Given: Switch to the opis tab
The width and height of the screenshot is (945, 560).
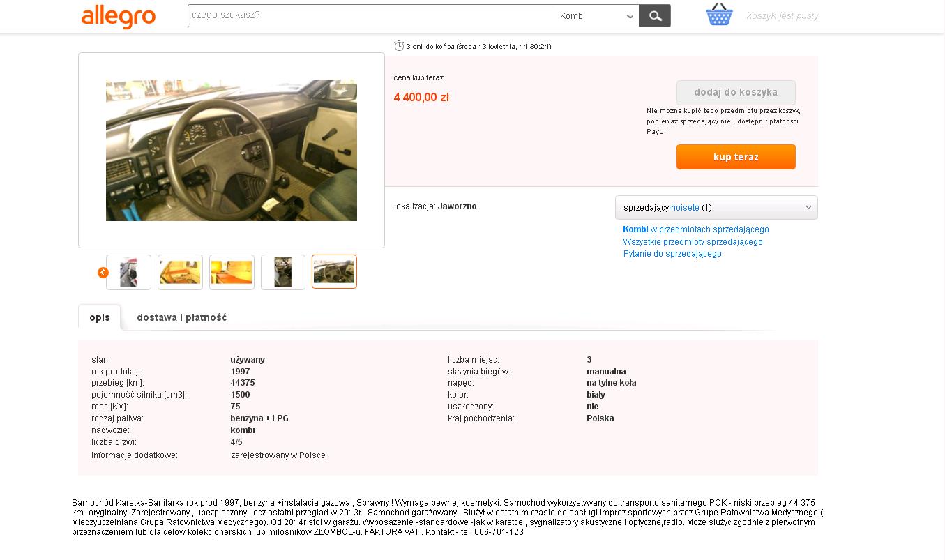Looking at the screenshot, I should click(100, 317).
